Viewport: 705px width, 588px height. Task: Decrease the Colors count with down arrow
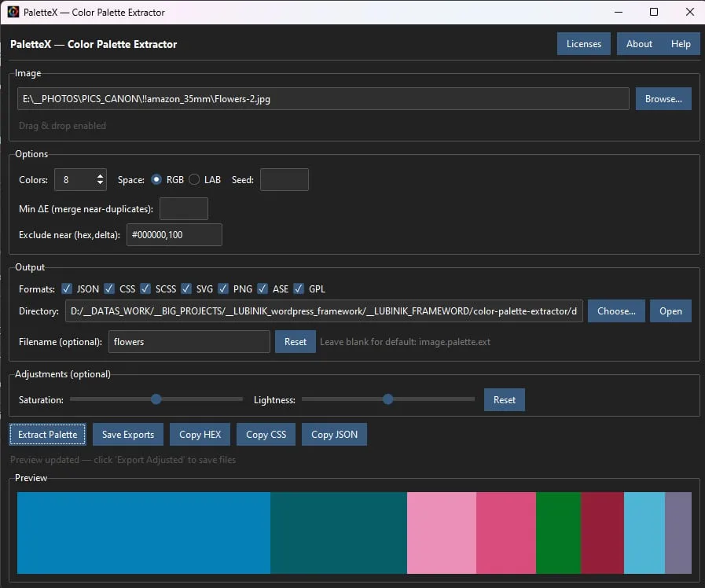tap(101, 184)
